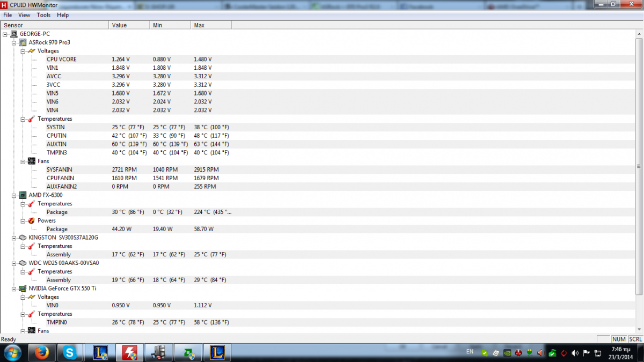Open Skype from the taskbar
The height and width of the screenshot is (362, 644).
(69, 352)
